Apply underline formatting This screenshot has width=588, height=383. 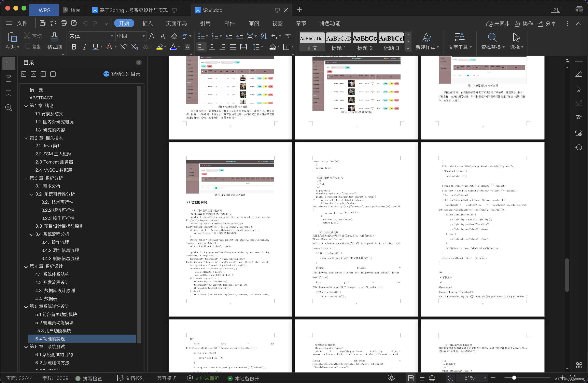tap(95, 47)
